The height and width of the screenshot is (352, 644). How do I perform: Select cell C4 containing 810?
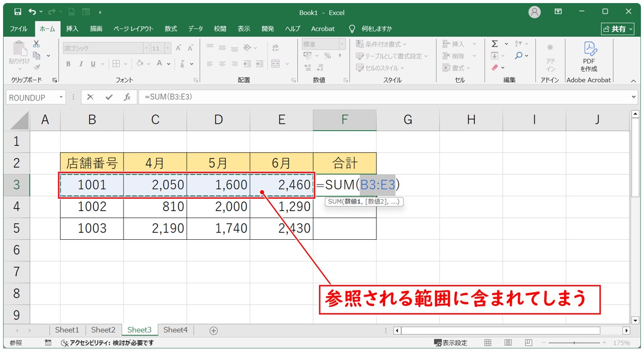[x=155, y=207]
